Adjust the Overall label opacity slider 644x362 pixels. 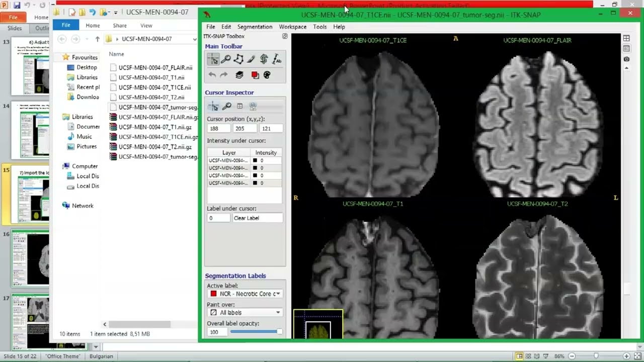256,332
